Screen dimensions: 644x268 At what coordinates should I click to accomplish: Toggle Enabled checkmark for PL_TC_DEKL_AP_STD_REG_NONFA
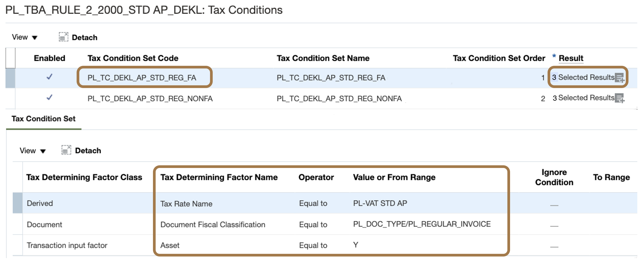49,98
